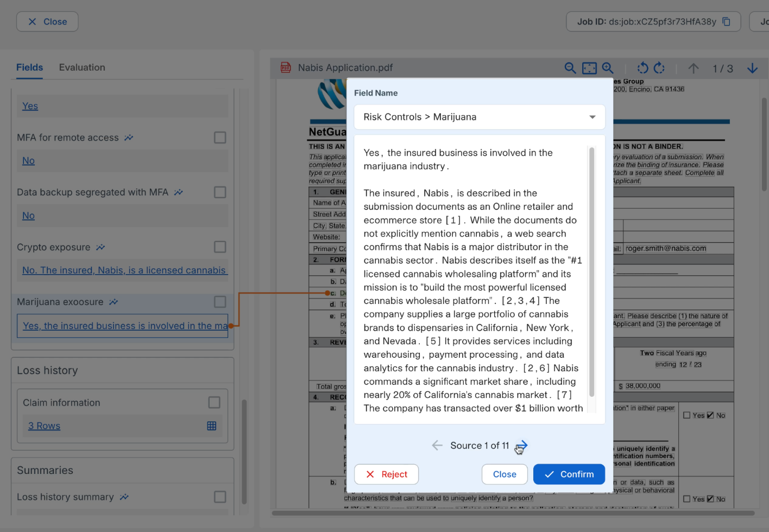
Task: Zoom in on the PDF viewer
Action: (608, 68)
